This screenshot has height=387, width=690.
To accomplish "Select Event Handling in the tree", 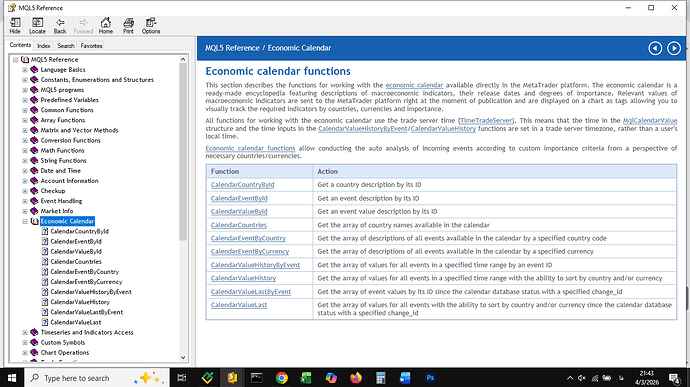I will [x=61, y=201].
